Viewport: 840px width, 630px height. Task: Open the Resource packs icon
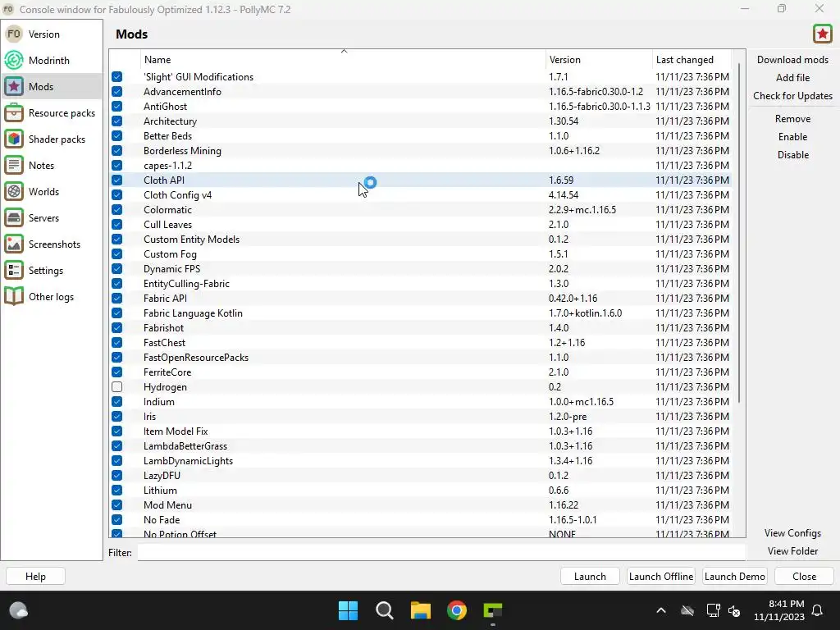[x=14, y=113]
